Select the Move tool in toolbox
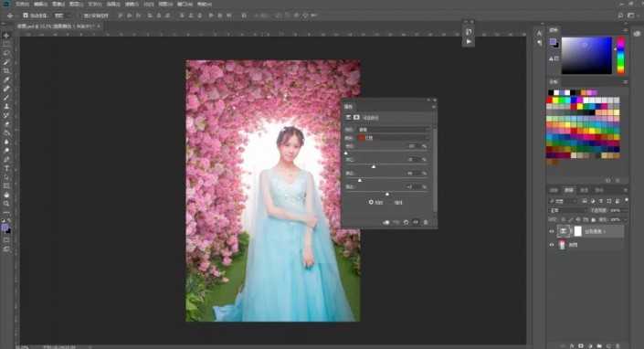Viewport: 644px width, 349px height. pos(6,36)
